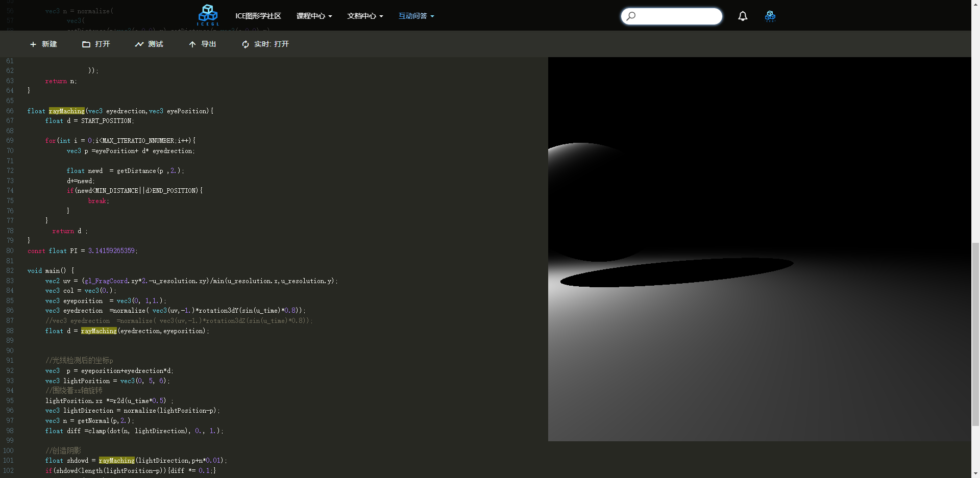
Task: Run the shader with 测试
Action: (149, 44)
